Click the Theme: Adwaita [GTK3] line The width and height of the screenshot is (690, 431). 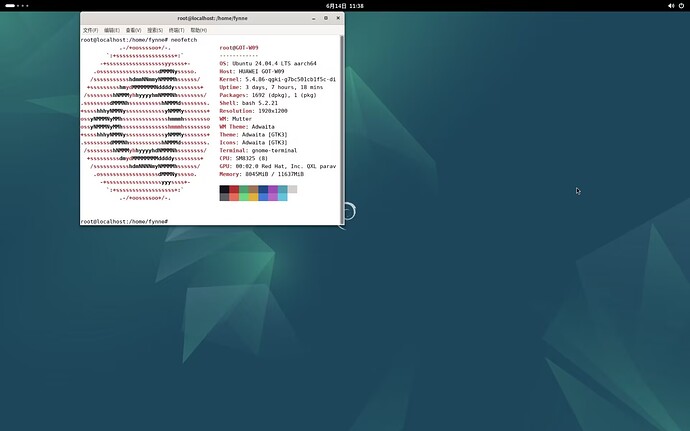point(253,135)
